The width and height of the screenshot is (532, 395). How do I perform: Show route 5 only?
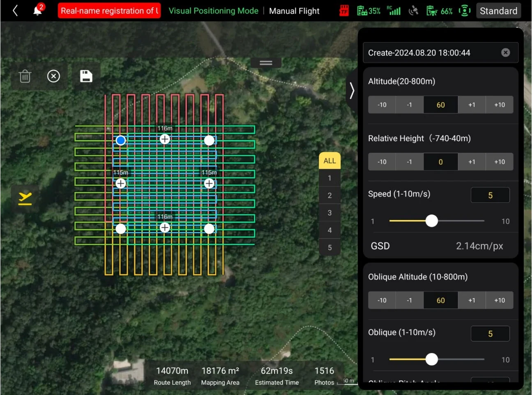[x=329, y=248]
